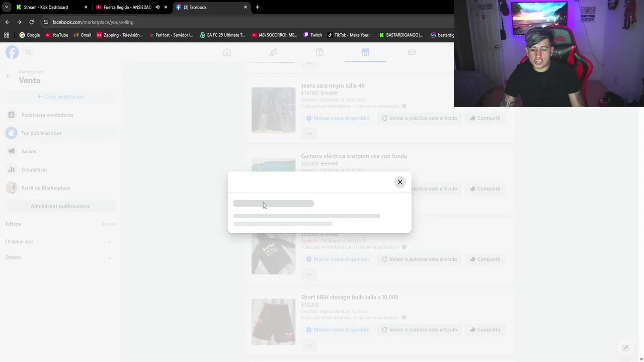Viewport: 644px width, 362px height.
Task: Open the Video icon in top navigation
Action: (x=319, y=52)
